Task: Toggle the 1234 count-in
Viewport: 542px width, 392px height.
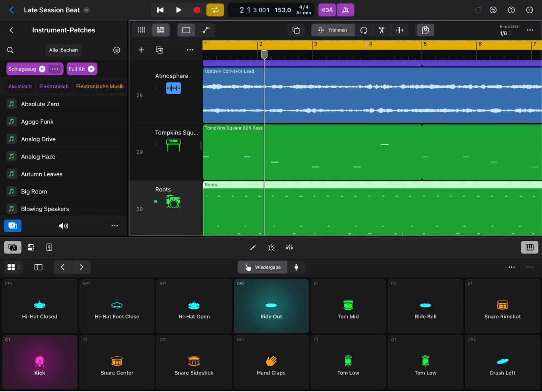Action: coord(327,10)
